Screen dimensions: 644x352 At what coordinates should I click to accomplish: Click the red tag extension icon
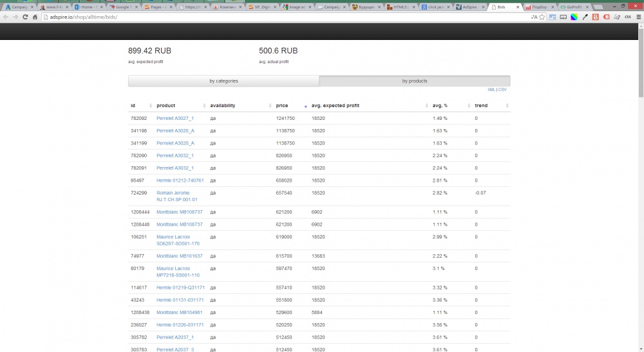606,17
